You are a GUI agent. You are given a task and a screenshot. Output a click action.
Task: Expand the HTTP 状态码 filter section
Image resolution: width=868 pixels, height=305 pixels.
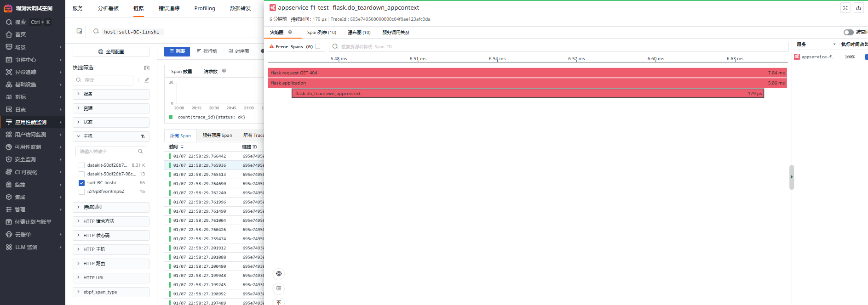pyautogui.click(x=111, y=236)
